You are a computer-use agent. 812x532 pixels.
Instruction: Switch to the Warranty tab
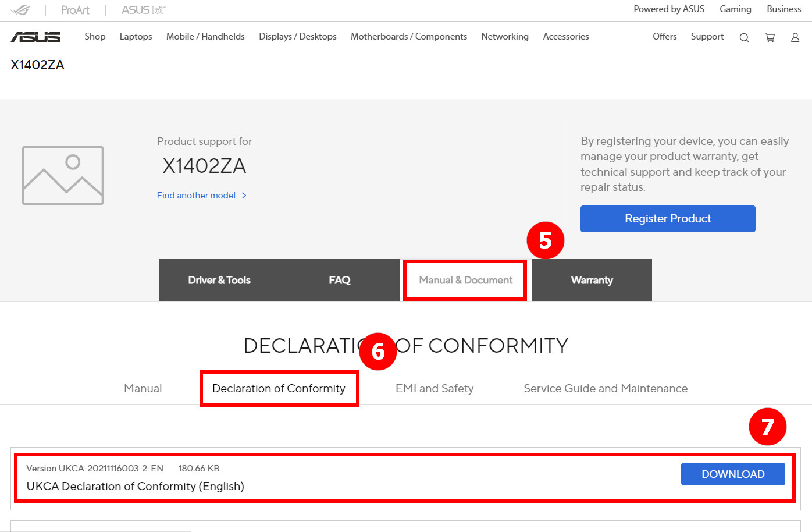592,280
